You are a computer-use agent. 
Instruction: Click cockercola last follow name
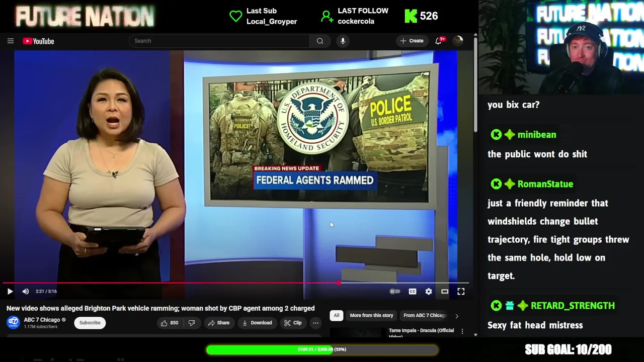click(356, 22)
